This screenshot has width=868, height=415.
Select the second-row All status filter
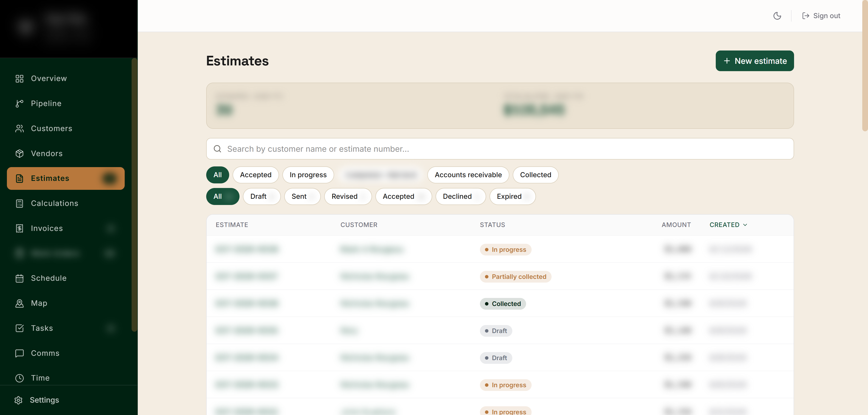(x=223, y=196)
